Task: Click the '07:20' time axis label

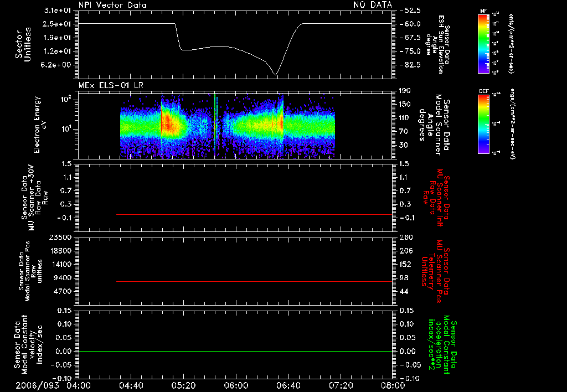Action: click(341, 385)
